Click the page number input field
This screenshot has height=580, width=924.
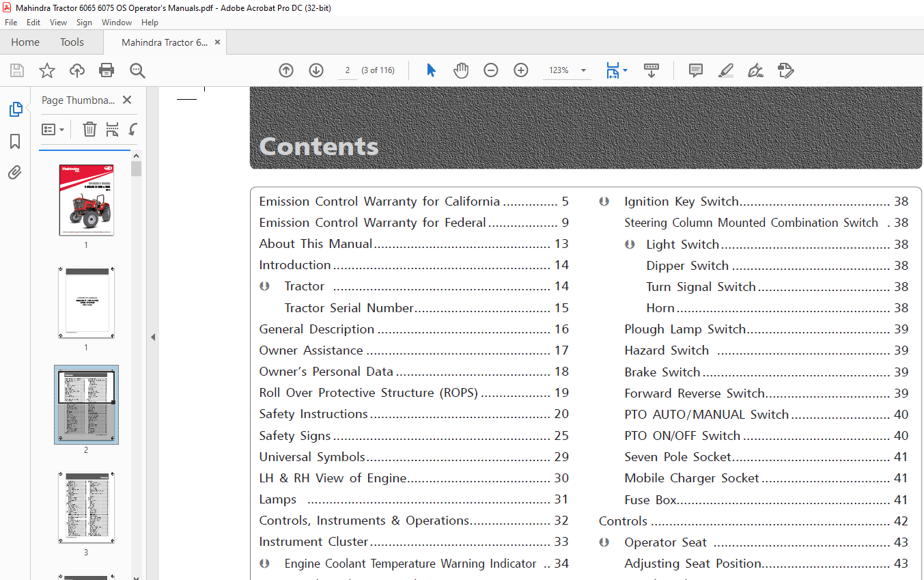point(348,70)
